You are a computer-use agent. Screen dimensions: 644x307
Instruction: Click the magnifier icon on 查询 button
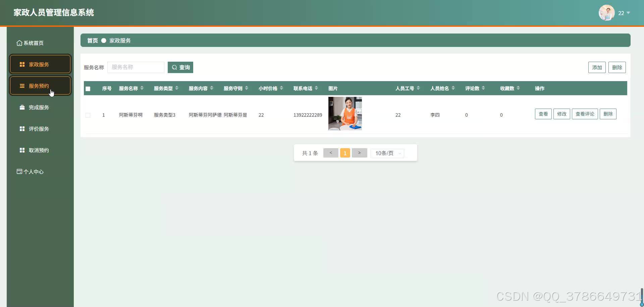[x=174, y=67]
